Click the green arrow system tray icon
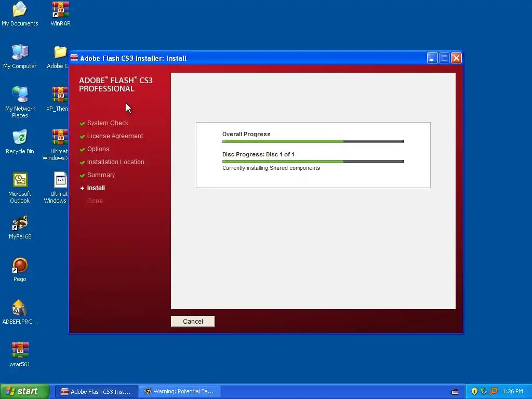532x399 pixels. [484, 391]
